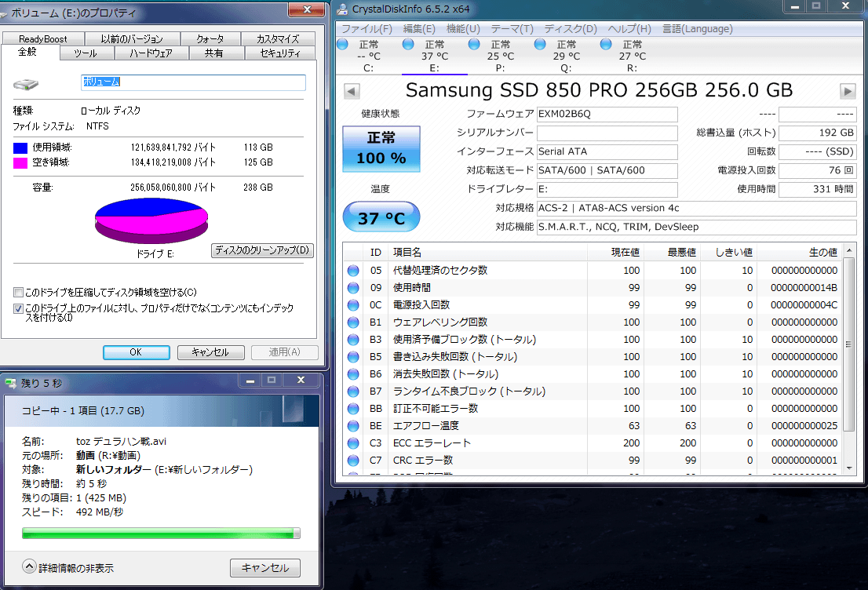
Task: Toggle the index file contents checkbox
Action: [x=18, y=309]
